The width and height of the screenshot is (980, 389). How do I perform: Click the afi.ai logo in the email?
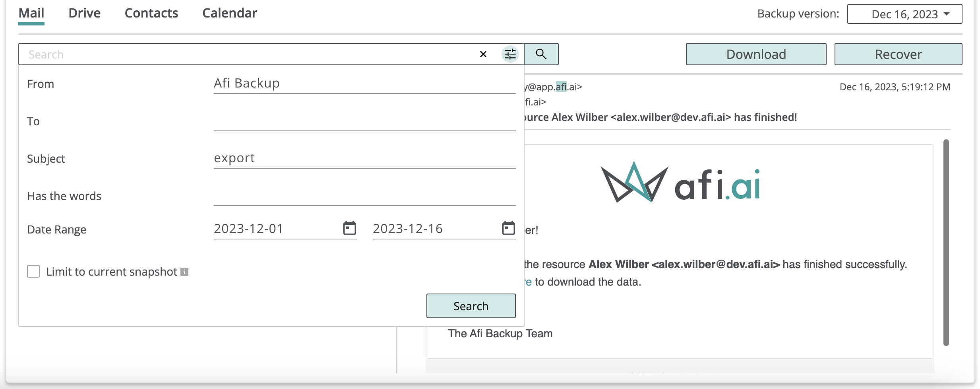pos(680,183)
